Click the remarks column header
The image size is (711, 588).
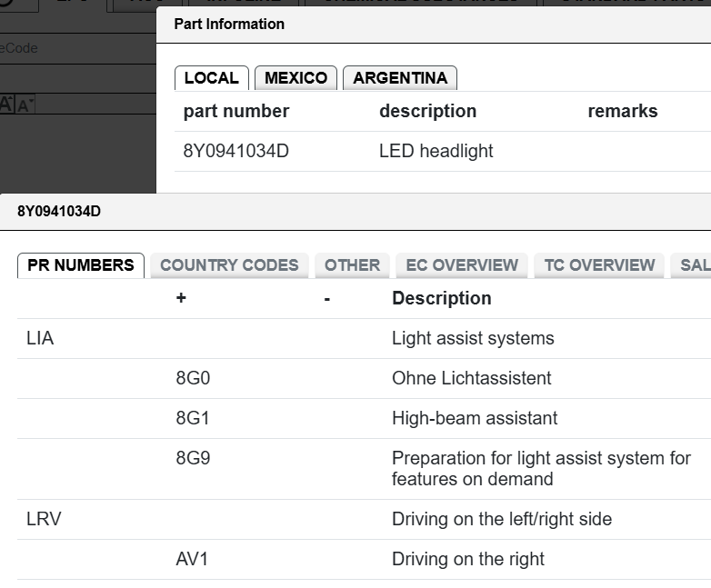click(623, 111)
